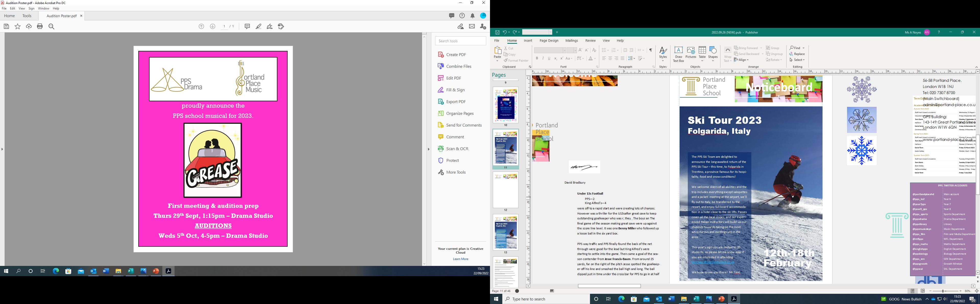Expand the Shapes dropdown
This screenshot has width=980, height=304.
point(713,61)
